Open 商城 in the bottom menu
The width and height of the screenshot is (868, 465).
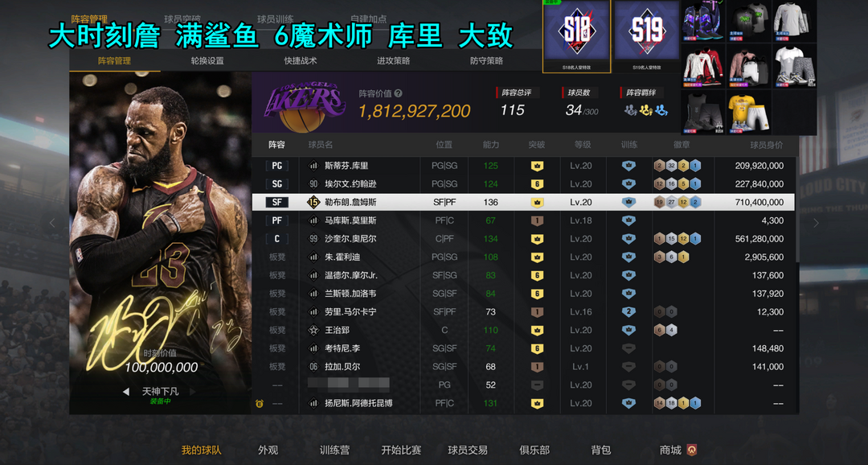coord(670,450)
